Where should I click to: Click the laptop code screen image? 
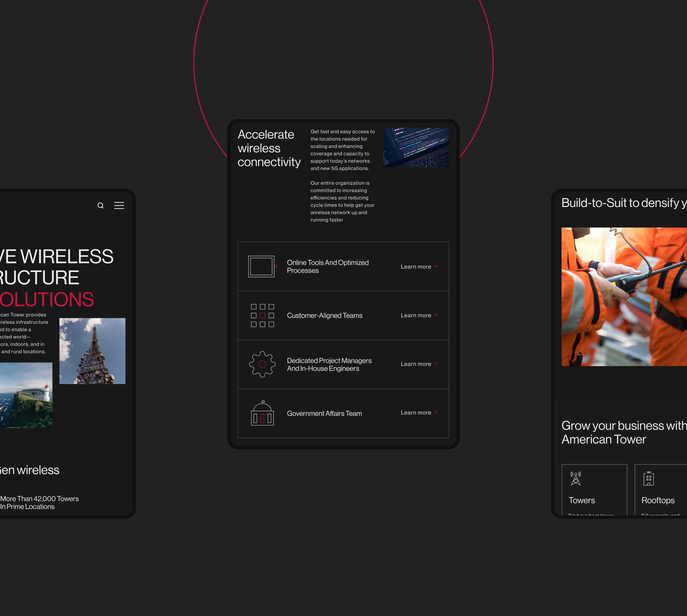(416, 148)
